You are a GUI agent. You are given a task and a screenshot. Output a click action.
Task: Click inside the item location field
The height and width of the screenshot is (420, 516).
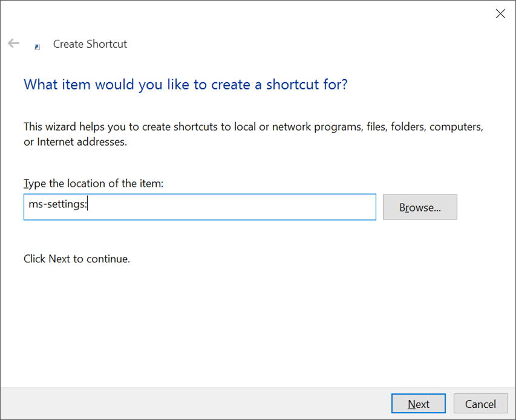(x=200, y=207)
